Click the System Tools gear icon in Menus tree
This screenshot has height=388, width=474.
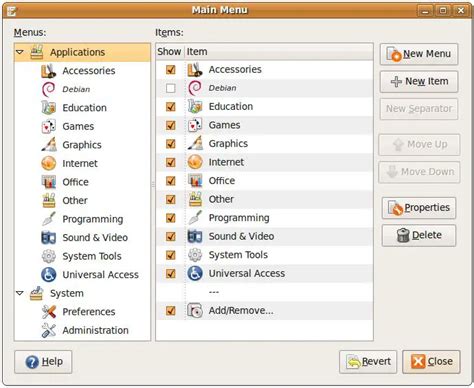click(x=49, y=256)
